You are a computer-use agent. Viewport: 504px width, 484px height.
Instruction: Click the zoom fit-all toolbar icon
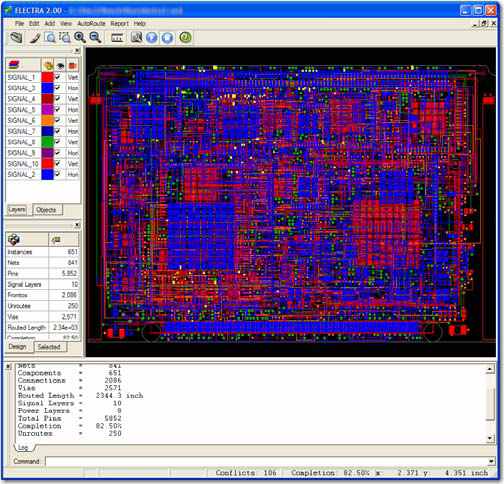pyautogui.click(x=65, y=37)
